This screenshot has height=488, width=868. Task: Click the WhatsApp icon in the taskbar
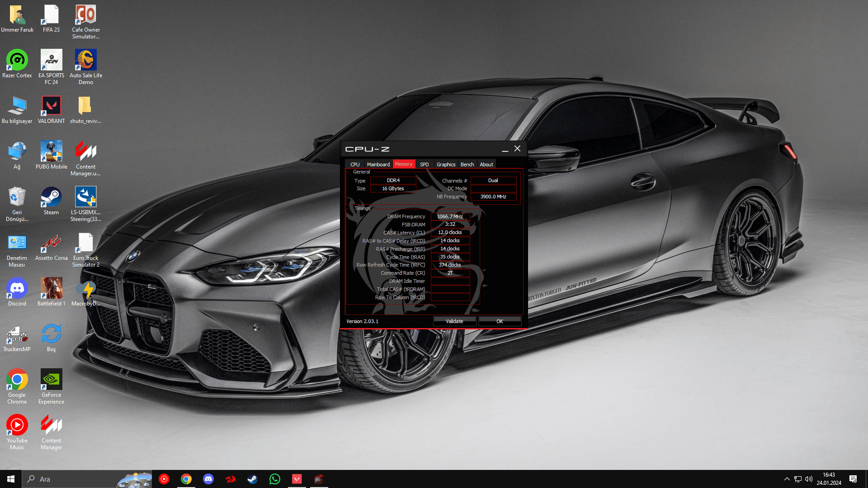274,479
